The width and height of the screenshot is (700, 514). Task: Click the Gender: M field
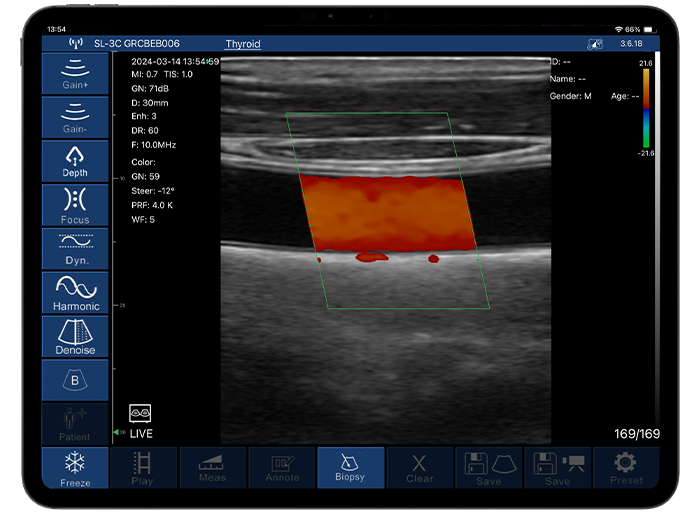pyautogui.click(x=571, y=96)
